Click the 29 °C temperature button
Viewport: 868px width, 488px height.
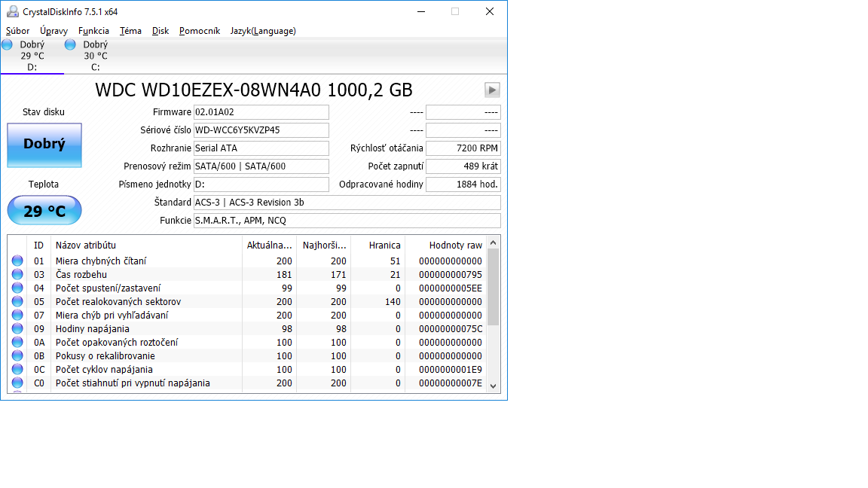coord(44,210)
